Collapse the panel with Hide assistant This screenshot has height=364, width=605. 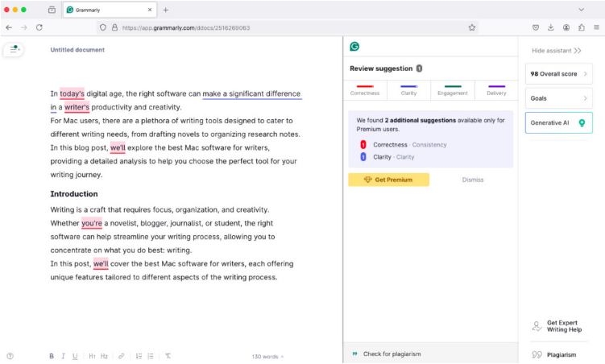tap(556, 51)
